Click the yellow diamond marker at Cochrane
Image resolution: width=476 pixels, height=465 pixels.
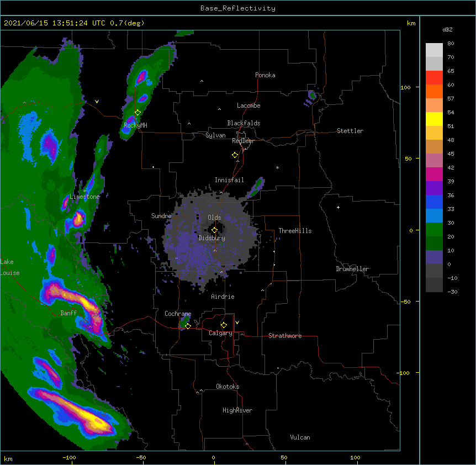(x=188, y=326)
